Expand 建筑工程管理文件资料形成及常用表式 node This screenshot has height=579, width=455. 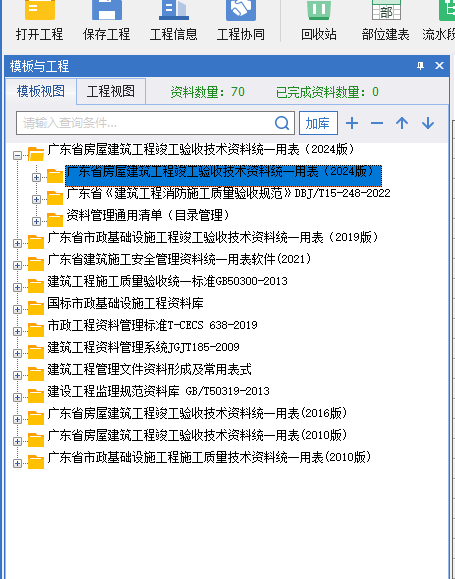17,375
